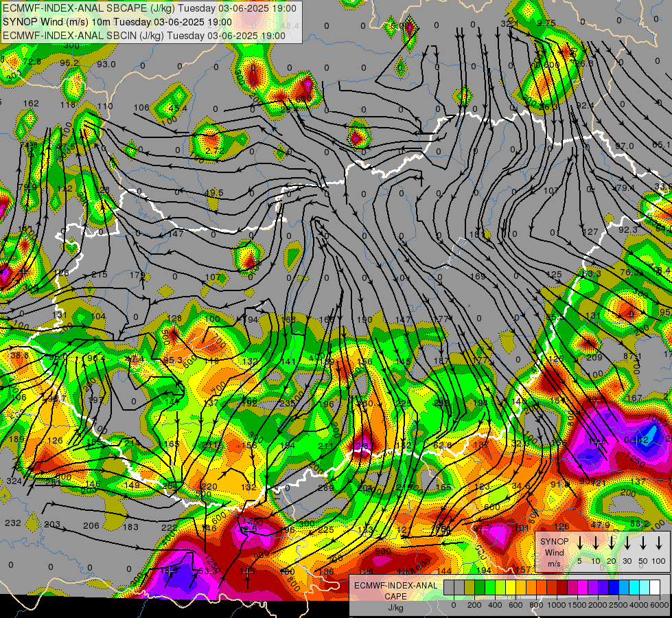Click the 4000 tick label in CAPE legend
The height and width of the screenshot is (618, 672).
[x=640, y=605]
